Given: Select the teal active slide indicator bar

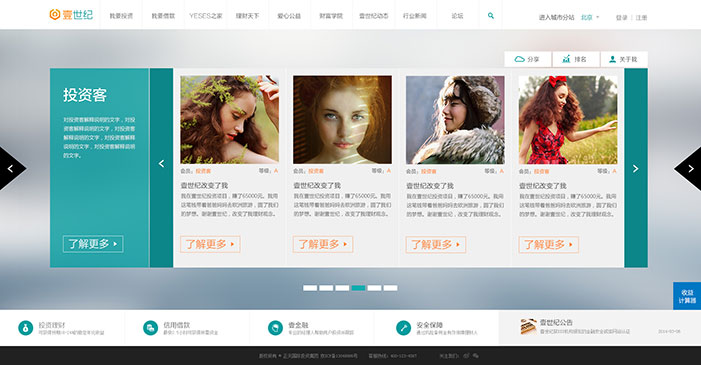Looking at the screenshot, I should click(358, 288).
